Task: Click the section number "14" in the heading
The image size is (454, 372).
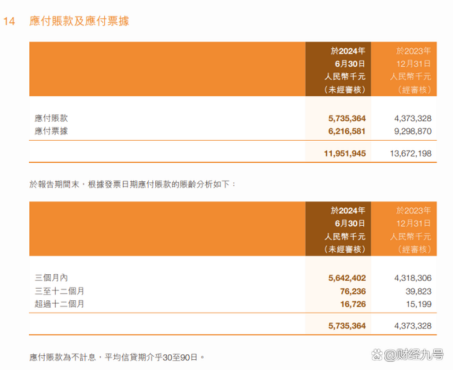Action: 9,21
